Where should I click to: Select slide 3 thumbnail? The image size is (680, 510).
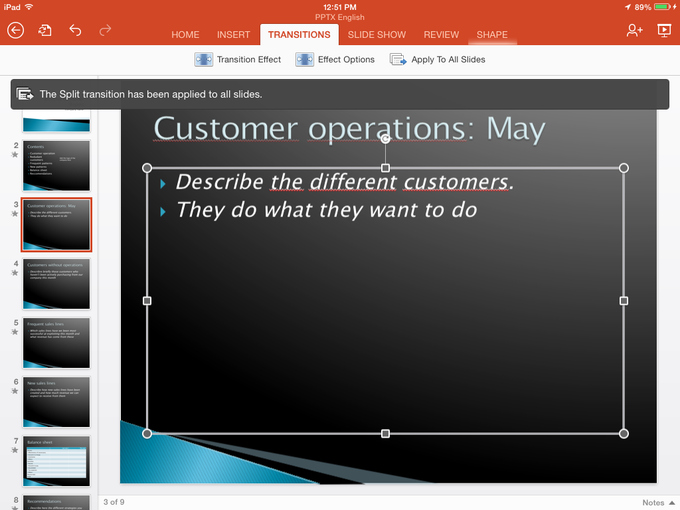[x=56, y=225]
